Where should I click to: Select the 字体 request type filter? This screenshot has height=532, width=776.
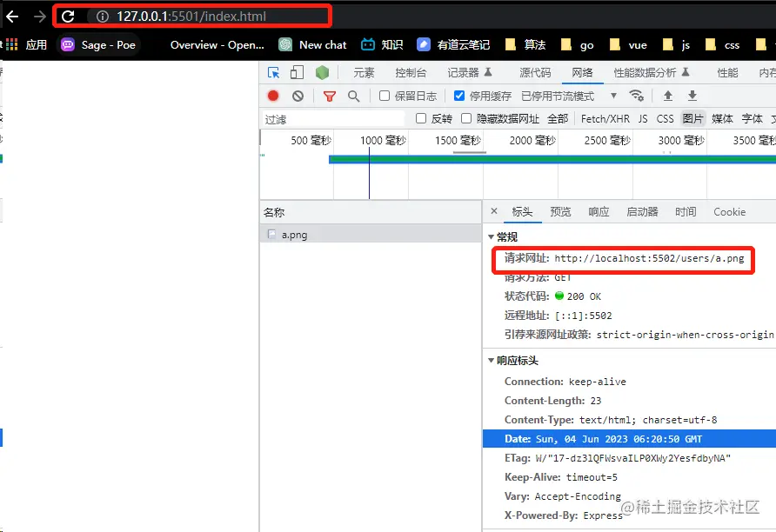coord(752,119)
